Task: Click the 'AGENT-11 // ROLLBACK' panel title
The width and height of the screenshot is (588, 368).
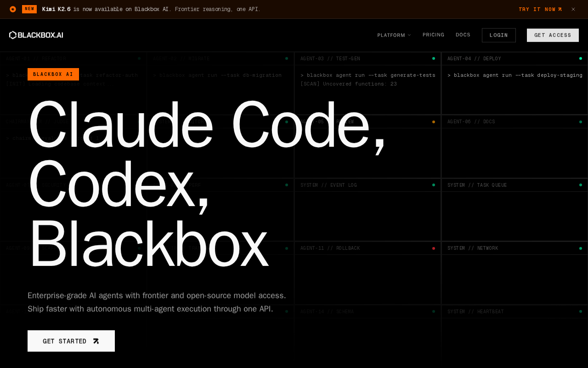Action: coord(330,248)
